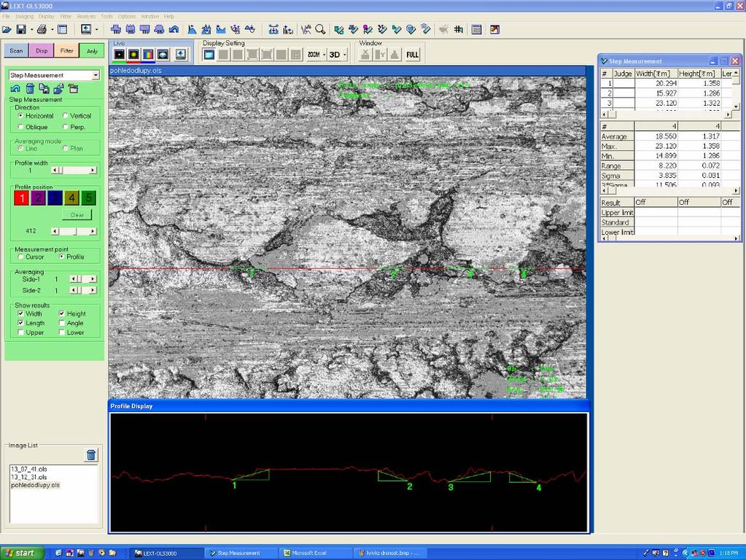Screen dimensions: 746x560
Task: Select 13_07_41.ols in the Image List
Action: (x=29, y=469)
